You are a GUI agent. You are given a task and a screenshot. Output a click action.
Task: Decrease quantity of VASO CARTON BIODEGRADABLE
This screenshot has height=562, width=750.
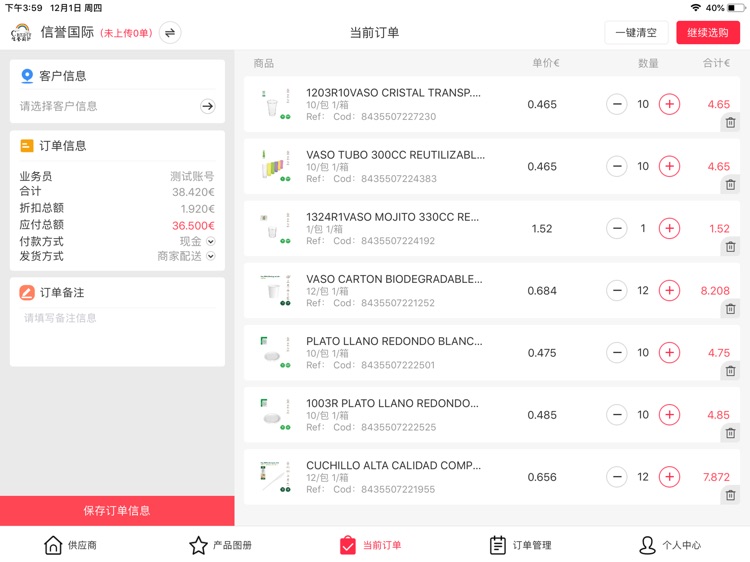point(617,291)
